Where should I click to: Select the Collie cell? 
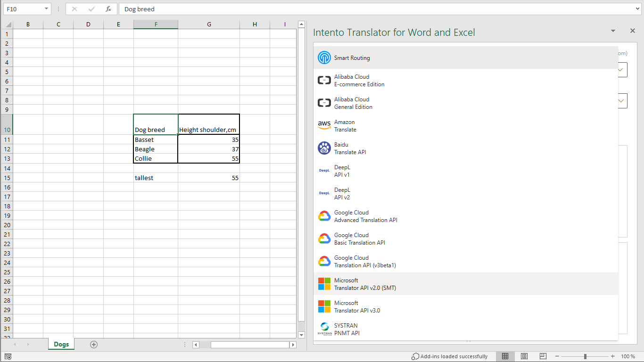coord(156,158)
